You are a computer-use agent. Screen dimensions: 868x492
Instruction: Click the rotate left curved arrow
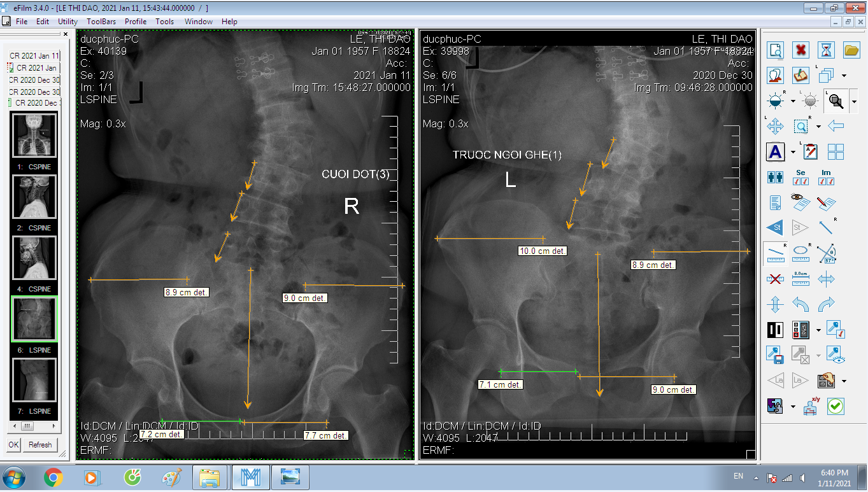click(x=800, y=304)
